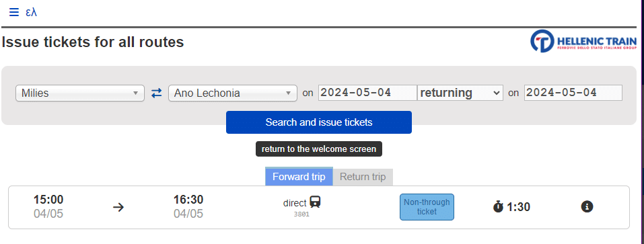This screenshot has width=644, height=244.
Task: Click Search and issue tickets button
Action: (319, 122)
